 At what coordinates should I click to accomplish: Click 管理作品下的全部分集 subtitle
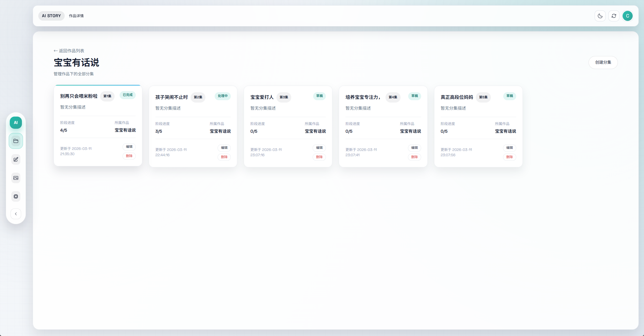(74, 74)
